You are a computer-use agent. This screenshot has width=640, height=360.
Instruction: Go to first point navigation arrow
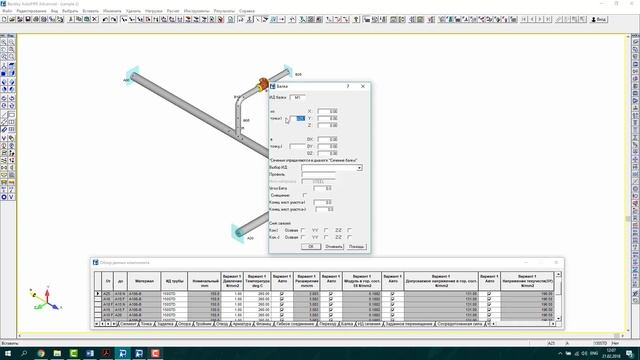(524, 19)
